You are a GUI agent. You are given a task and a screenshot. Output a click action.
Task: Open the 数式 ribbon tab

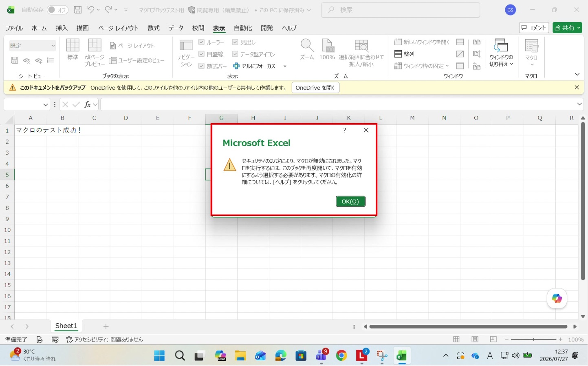(x=154, y=28)
